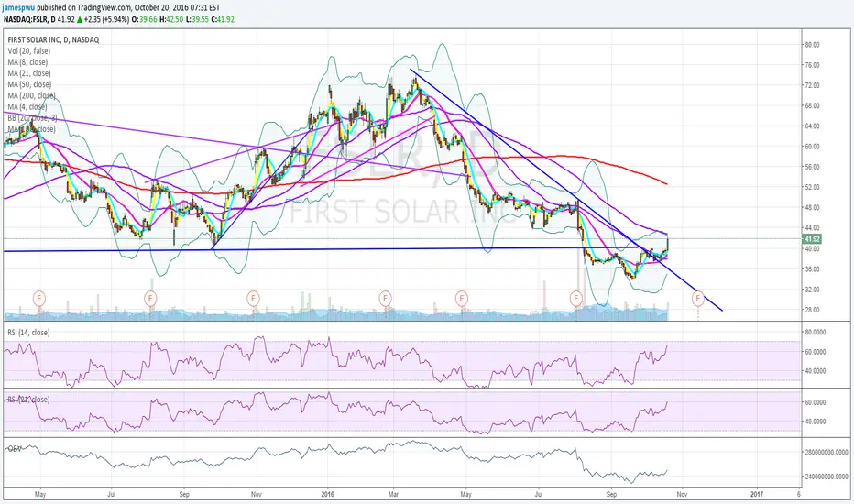Click the +2.35 (+5.94%) change value
Screen dimensions: 854x504
[106, 19]
